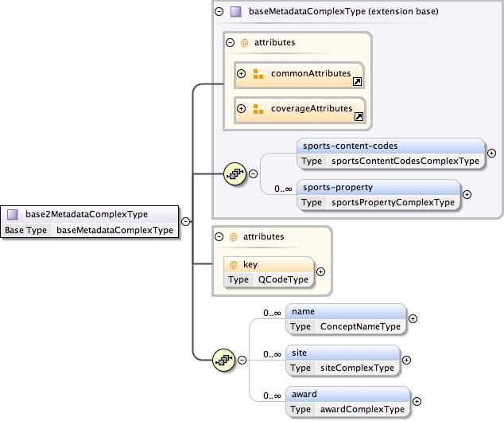504x421 pixels.
Task: Expand the commonAttributes group
Action: [x=242, y=74]
